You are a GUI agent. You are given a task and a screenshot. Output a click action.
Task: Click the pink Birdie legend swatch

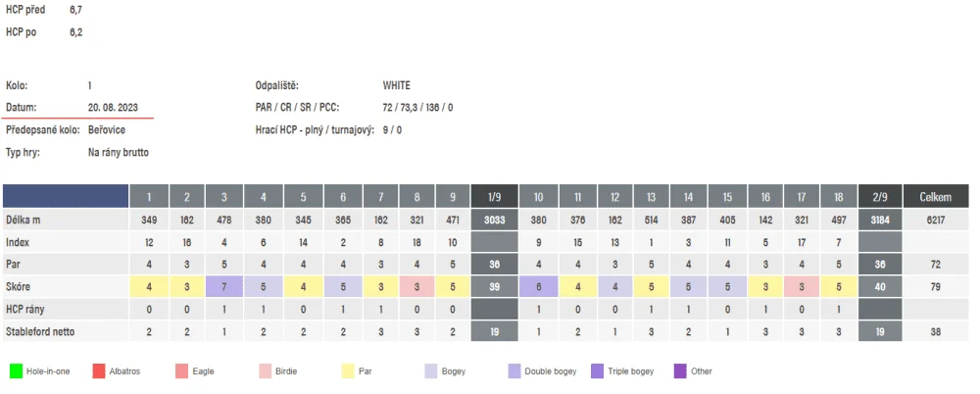coord(265,371)
